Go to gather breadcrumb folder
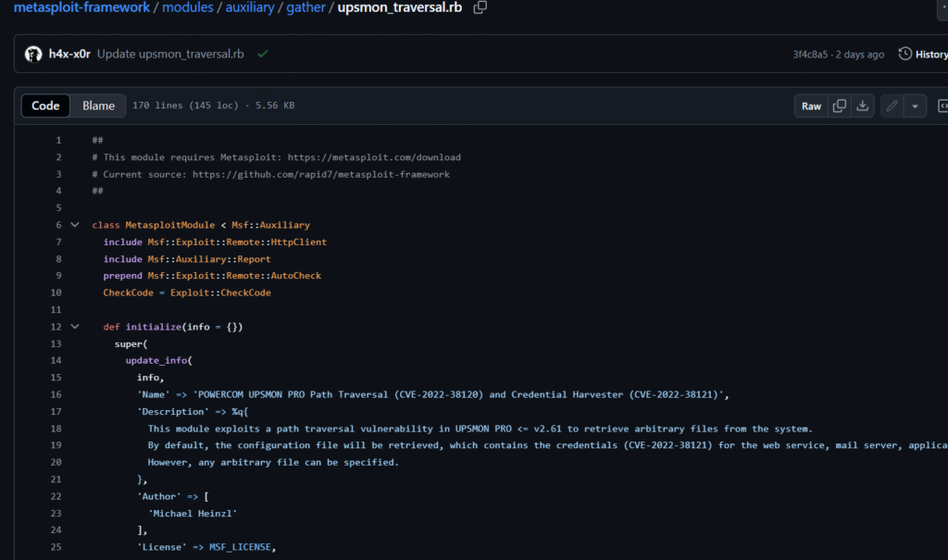 [x=306, y=7]
